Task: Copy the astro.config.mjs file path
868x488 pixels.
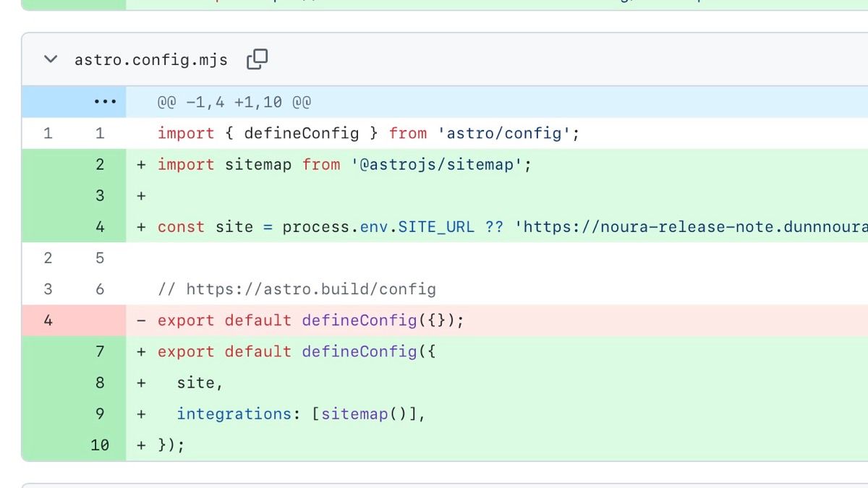Action: pyautogui.click(x=257, y=59)
